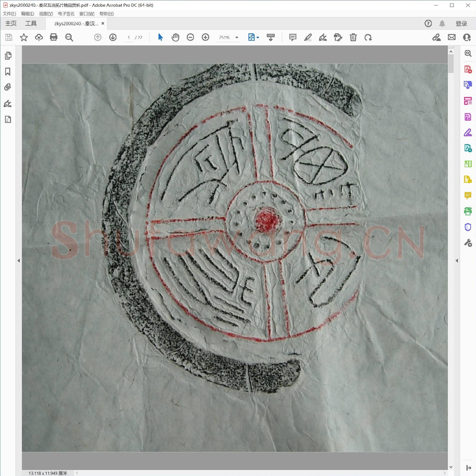The image size is (476, 476).
Task: Open the Attachments paperclip panel
Action: coord(8,87)
